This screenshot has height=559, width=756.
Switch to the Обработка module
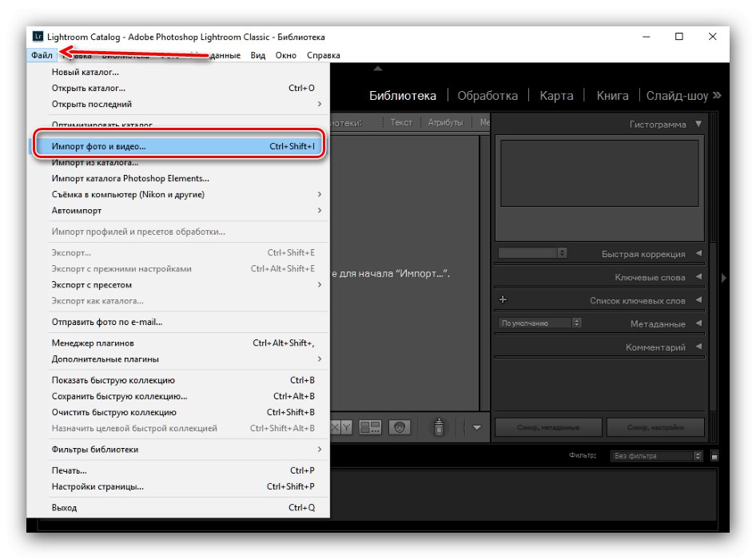489,95
